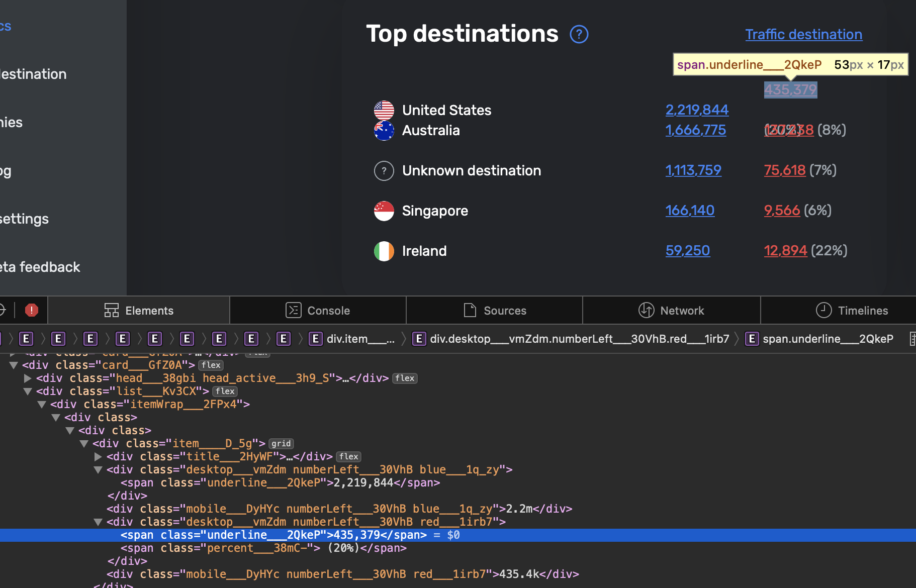This screenshot has width=916, height=588.
Task: Select the span with 2,219,844 in the DOM tree
Action: click(x=280, y=482)
